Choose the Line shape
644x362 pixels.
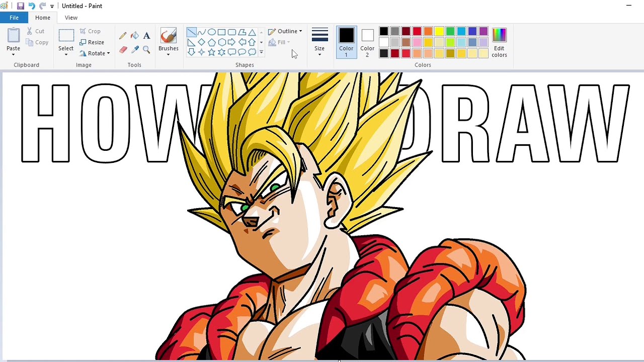(x=191, y=32)
